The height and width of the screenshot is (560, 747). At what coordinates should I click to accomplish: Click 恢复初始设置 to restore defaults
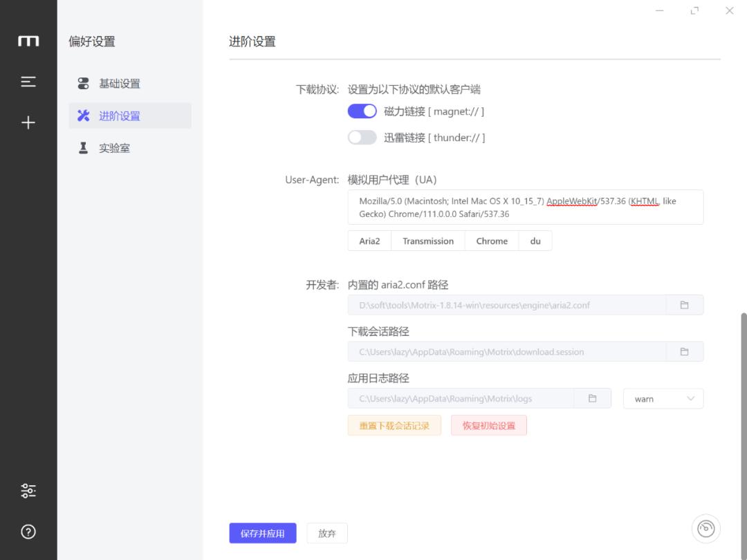489,425
